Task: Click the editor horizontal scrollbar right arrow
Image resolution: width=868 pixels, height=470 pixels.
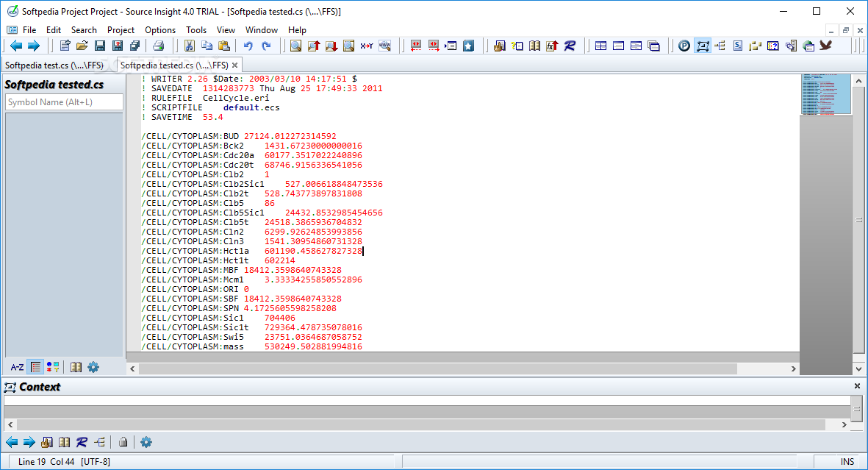Action: pos(793,368)
